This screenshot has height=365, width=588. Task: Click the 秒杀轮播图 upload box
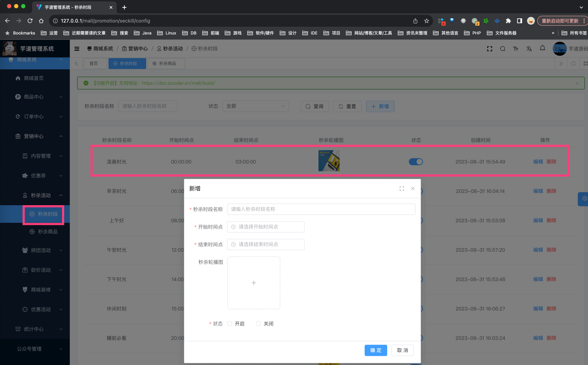coord(254,283)
